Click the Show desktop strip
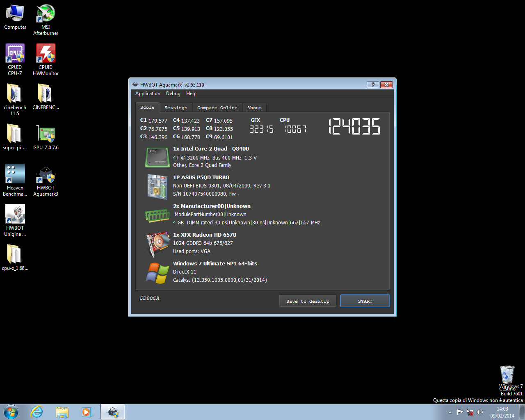525x420 pixels. click(x=522, y=412)
